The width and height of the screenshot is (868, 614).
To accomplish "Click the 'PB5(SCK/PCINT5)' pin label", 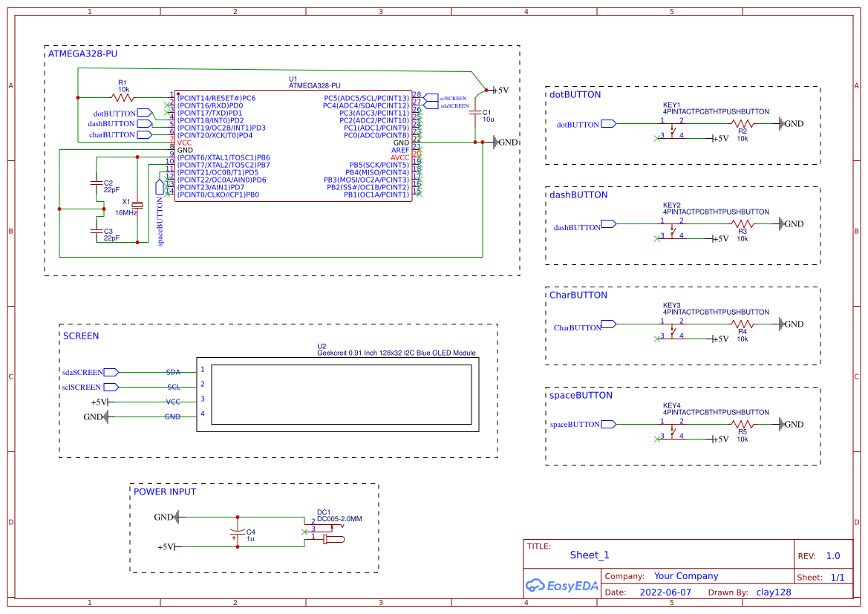I will pos(379,165).
